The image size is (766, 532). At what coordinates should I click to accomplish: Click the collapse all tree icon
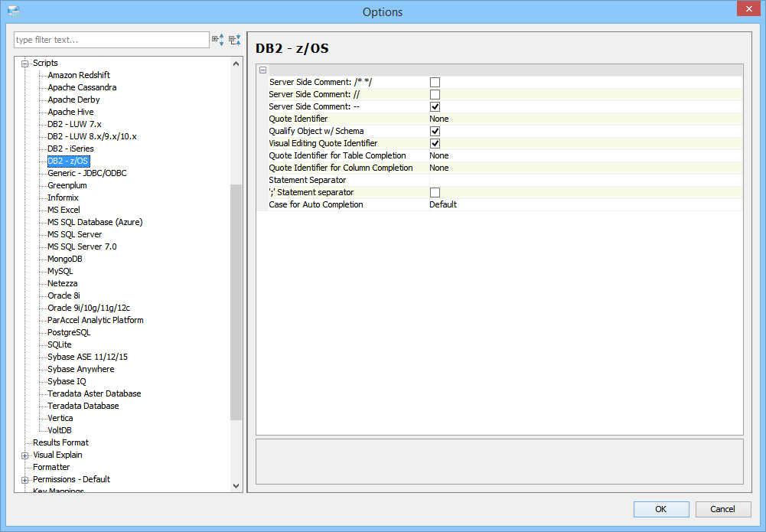235,40
